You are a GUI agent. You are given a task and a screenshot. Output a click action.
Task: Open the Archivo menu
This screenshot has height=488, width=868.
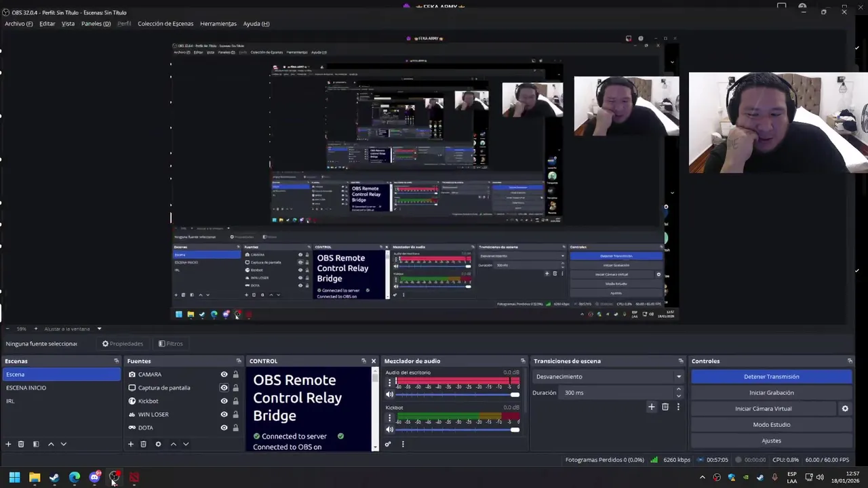click(x=19, y=24)
